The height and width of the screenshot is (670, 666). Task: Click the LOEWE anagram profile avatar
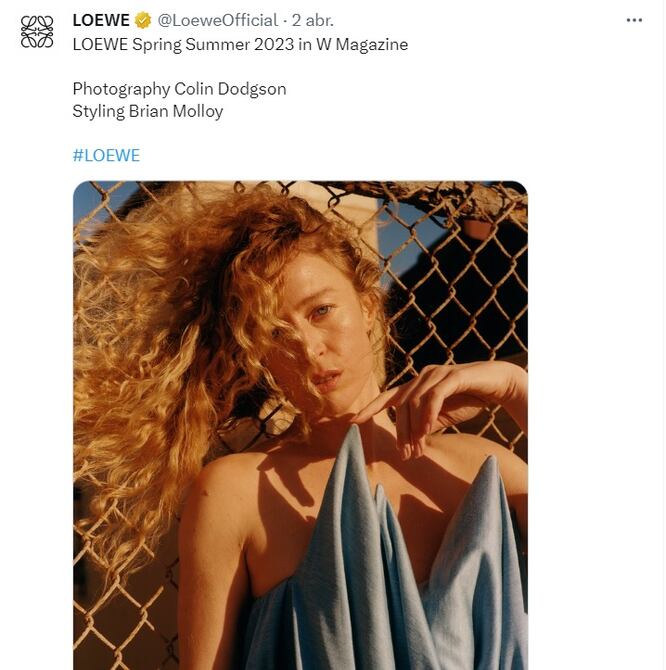click(37, 32)
